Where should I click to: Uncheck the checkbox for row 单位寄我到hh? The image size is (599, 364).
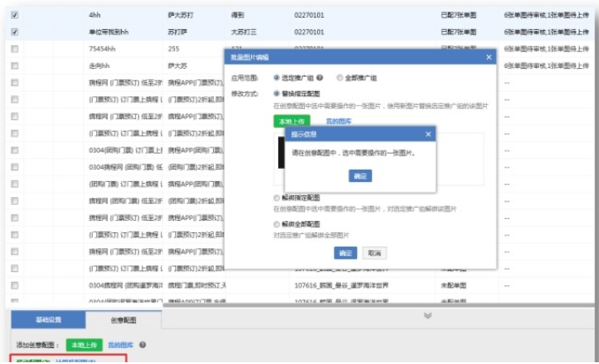point(14,32)
